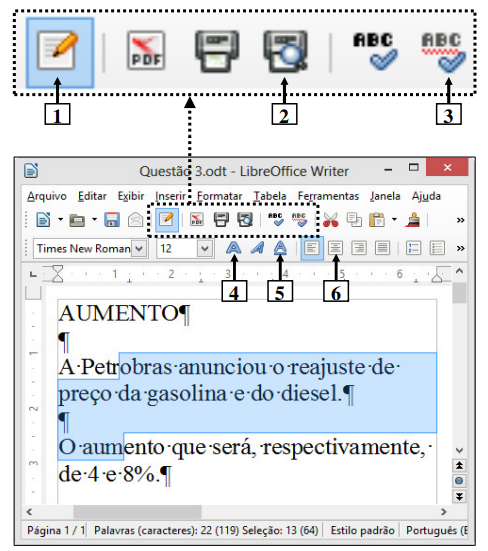Click the Next Page double-arrow button
This screenshot has width=488, height=551.
coord(459,496)
